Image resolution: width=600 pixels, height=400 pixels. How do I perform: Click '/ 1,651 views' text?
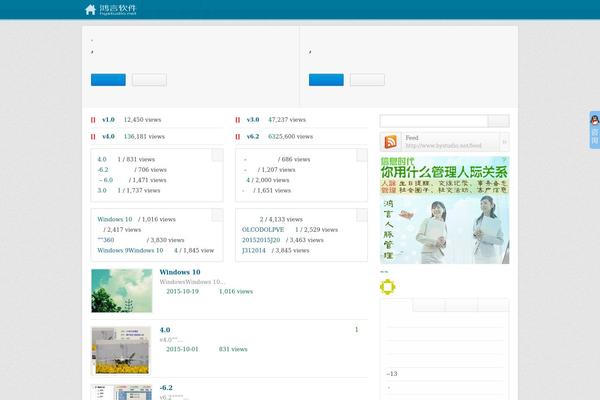click(x=272, y=190)
